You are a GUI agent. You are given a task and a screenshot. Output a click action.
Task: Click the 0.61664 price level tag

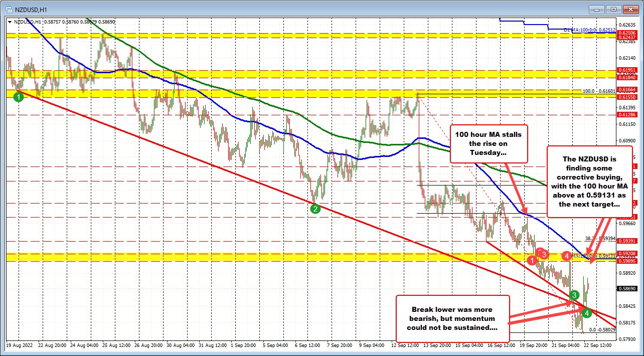(627, 90)
